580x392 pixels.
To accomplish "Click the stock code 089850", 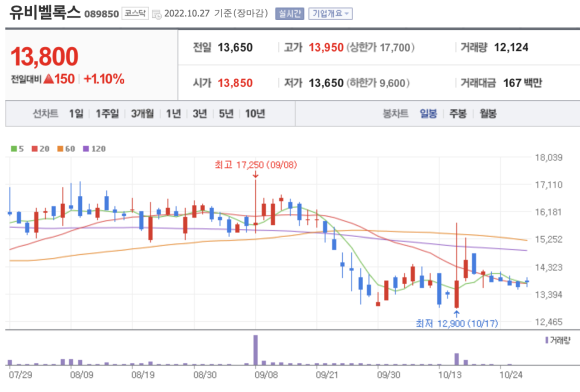I will (x=101, y=14).
